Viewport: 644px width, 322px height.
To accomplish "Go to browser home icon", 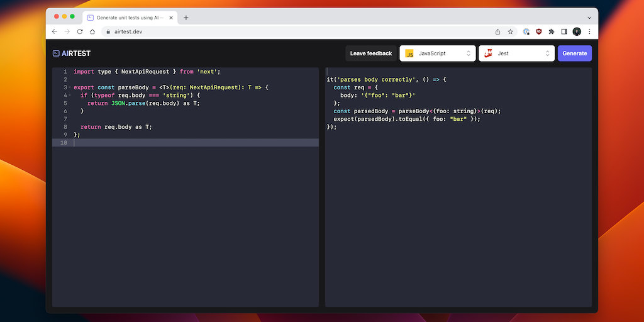I will coord(92,31).
